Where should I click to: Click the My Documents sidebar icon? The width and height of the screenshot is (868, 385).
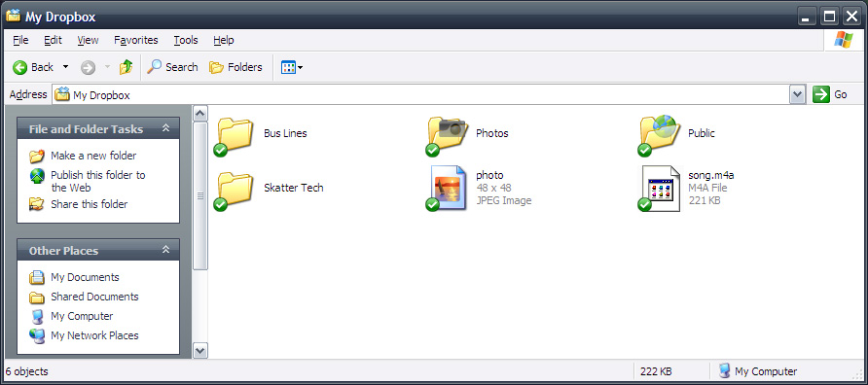tap(37, 277)
